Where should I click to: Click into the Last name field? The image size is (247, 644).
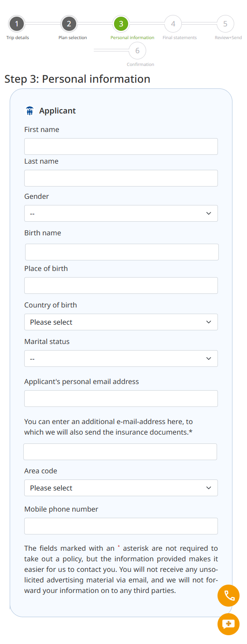[x=121, y=178]
